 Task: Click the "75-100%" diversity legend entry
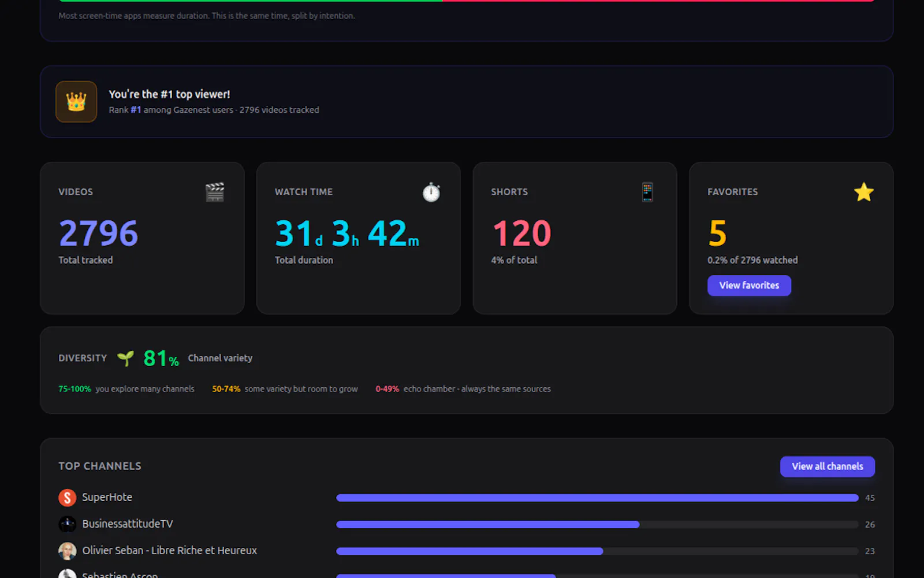126,389
